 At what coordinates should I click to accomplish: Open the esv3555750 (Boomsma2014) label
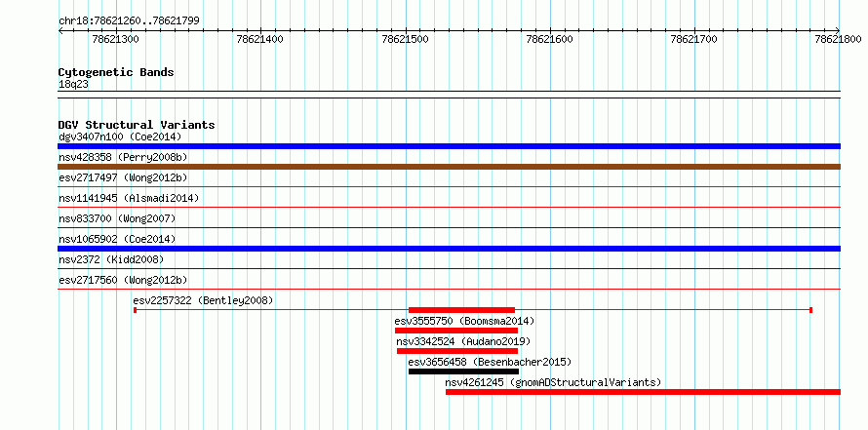464,321
